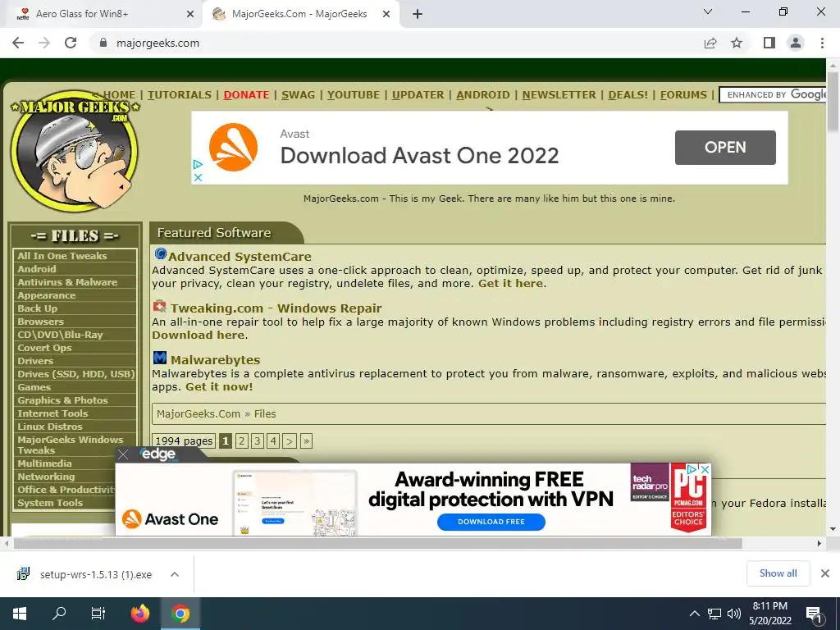Click the Avast logo in top ad
Image resolution: width=840 pixels, height=630 pixels.
point(233,148)
